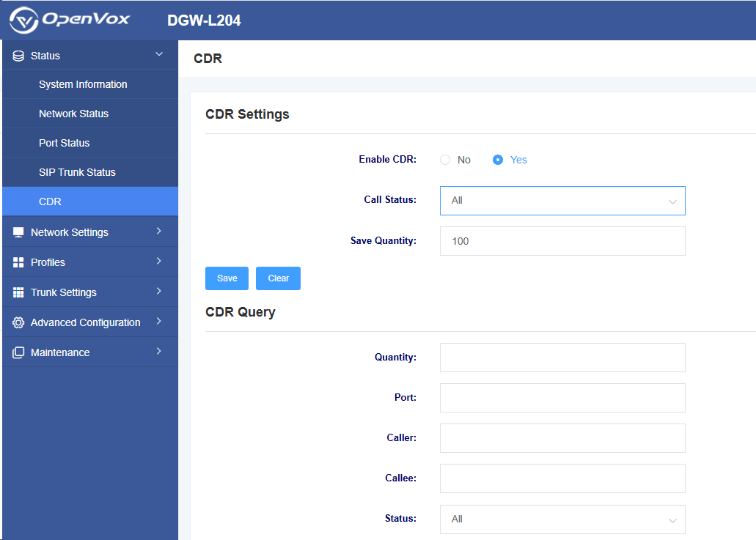This screenshot has height=540, width=756.
Task: Expand the Advanced Configuration chevron
Action: coord(158,322)
